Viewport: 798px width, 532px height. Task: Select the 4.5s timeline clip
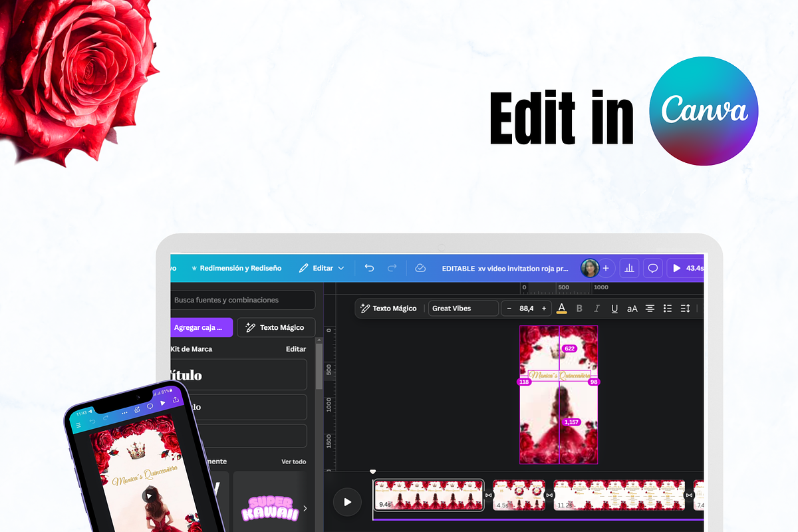coord(519,495)
